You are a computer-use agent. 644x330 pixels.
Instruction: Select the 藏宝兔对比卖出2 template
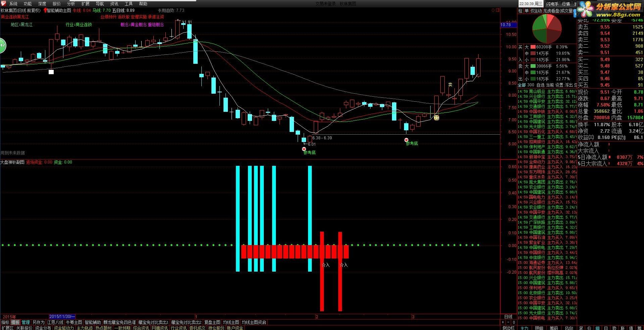186,322
